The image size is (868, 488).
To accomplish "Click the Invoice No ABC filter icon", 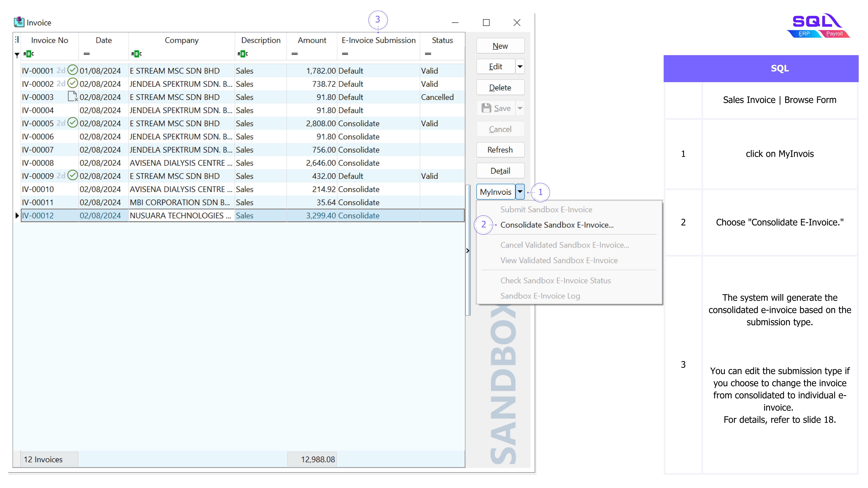I will (x=29, y=54).
